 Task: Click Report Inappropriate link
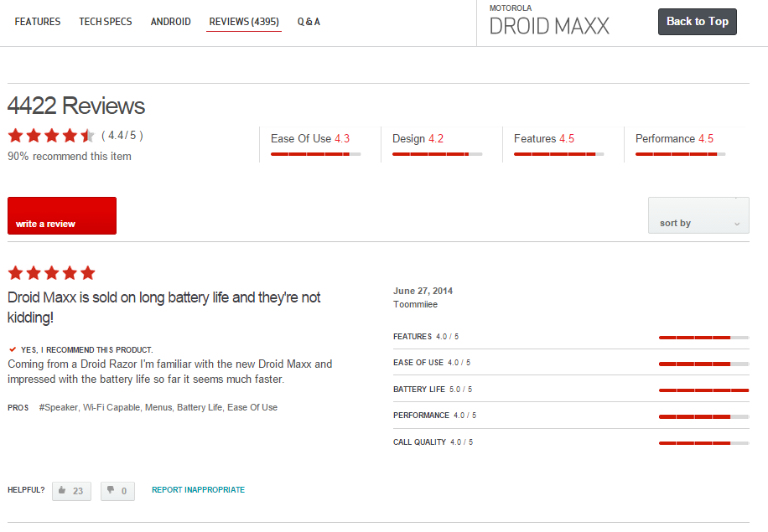pos(199,490)
